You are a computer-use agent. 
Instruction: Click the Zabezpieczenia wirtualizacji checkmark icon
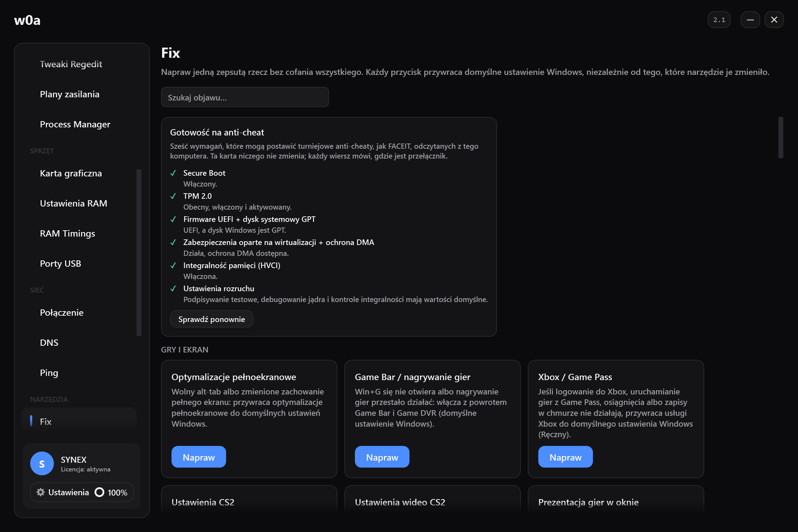pyautogui.click(x=173, y=242)
